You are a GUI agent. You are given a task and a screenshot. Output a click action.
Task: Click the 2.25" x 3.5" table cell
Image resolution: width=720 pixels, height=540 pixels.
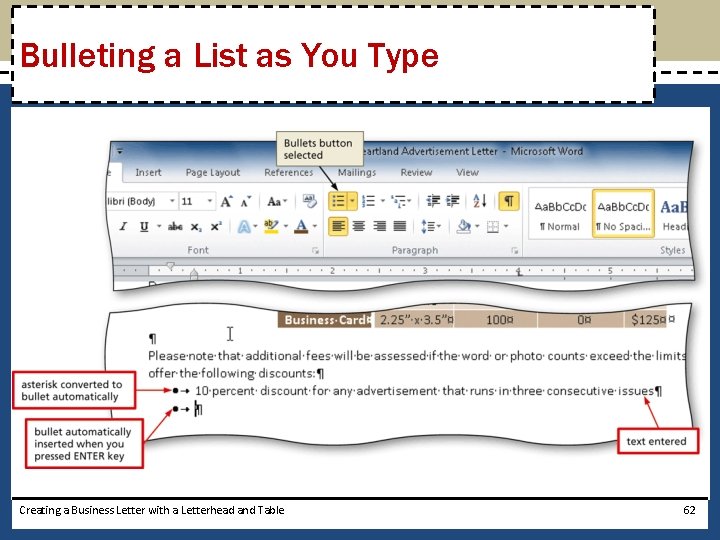(413, 320)
